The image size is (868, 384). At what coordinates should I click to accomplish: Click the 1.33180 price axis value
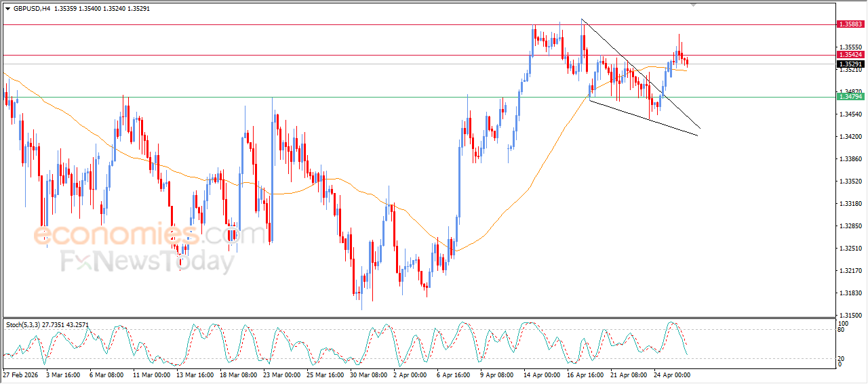(x=850, y=204)
